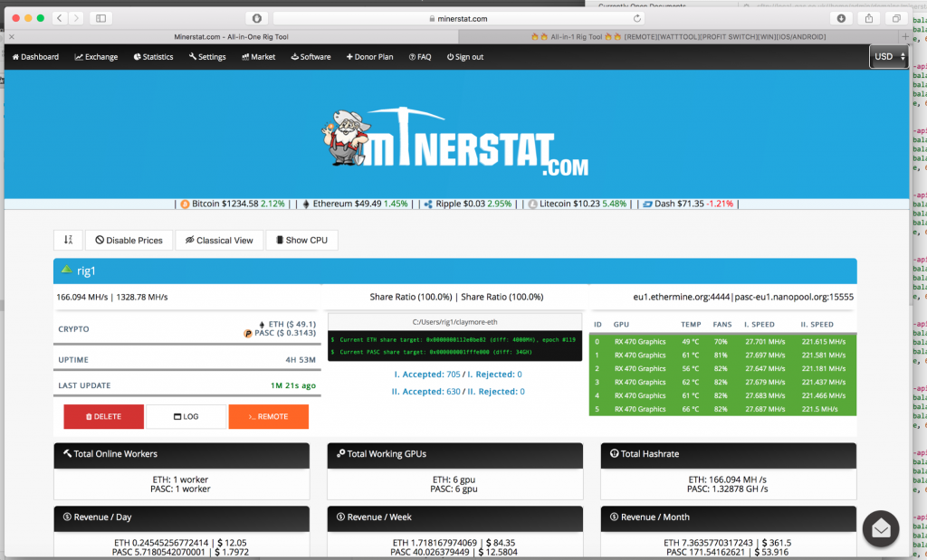Toggle the Safari sidebar button

101,18
